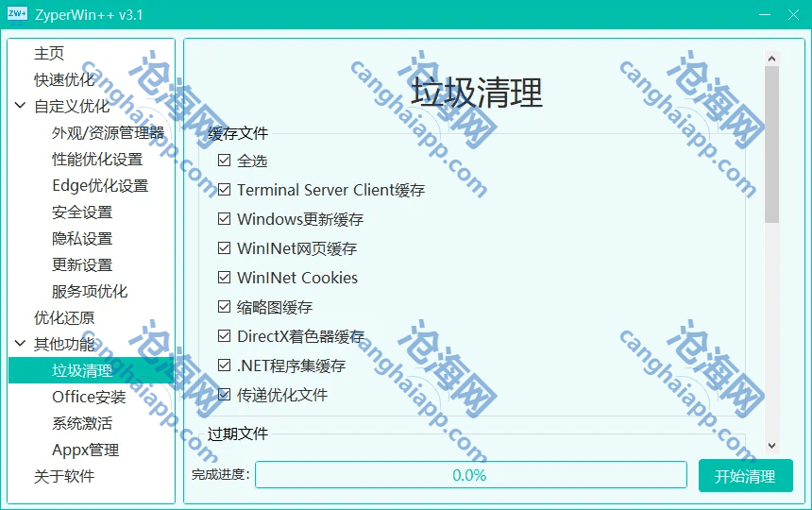812x510 pixels.
Task: Disable the Windows更新缓存 checkbox
Action: [224, 219]
